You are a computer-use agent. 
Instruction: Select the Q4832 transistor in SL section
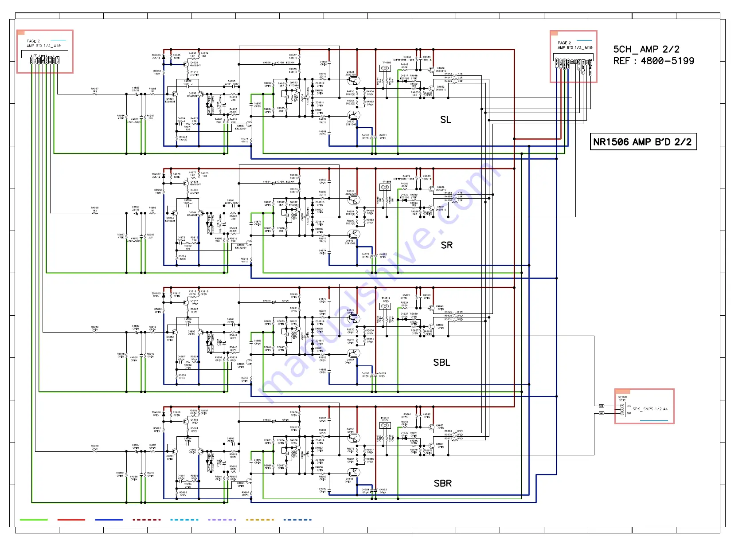(432, 88)
